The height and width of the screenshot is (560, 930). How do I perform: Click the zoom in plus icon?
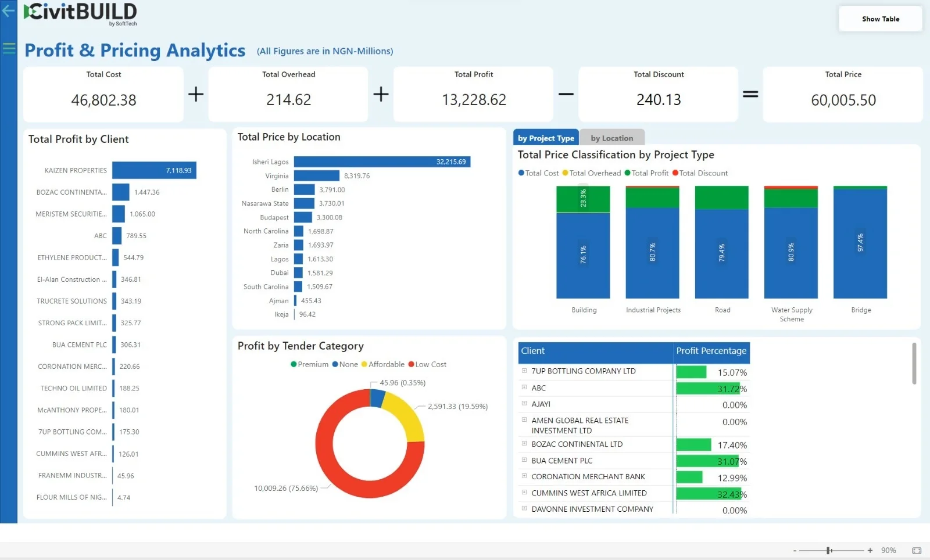click(870, 550)
